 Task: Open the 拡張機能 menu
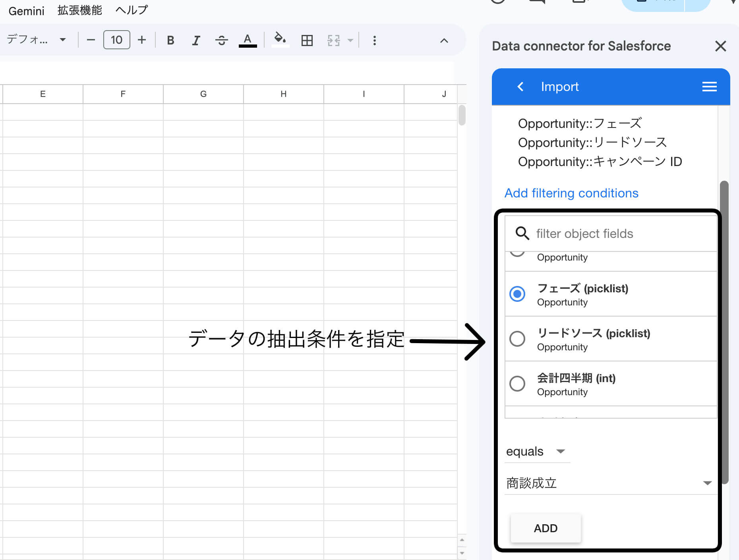tap(79, 10)
